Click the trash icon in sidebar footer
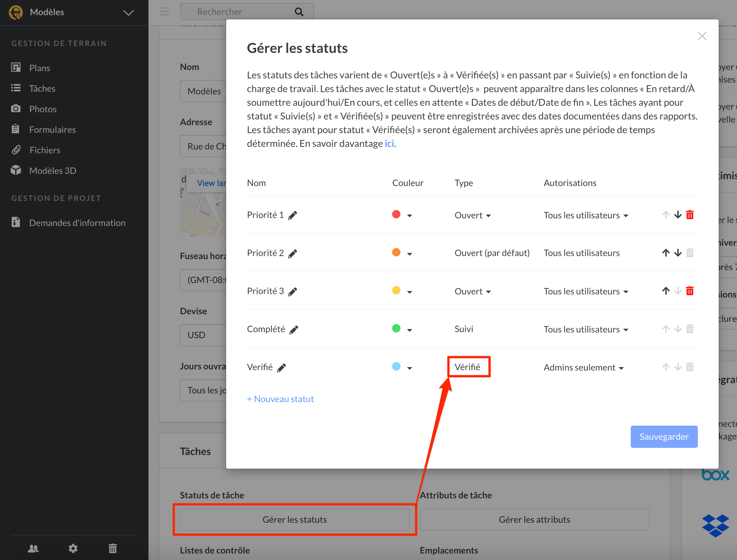Image resolution: width=737 pixels, height=560 pixels. pos(113,548)
